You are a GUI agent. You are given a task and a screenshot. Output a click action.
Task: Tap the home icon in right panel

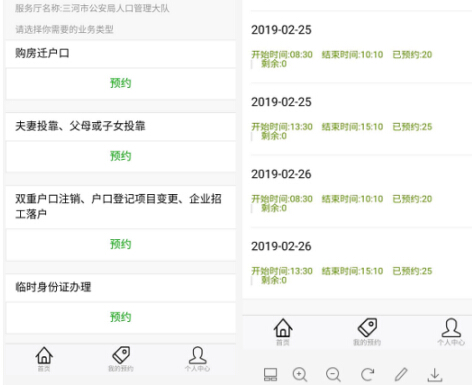tap(283, 328)
